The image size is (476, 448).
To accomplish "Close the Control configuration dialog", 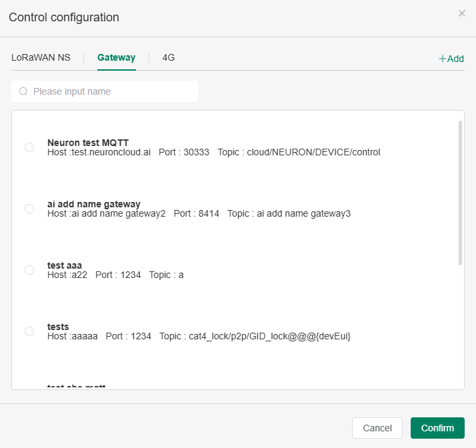I will [x=462, y=13].
